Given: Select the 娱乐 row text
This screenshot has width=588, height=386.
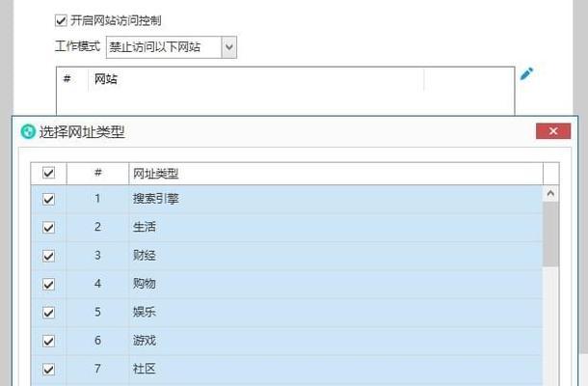Looking at the screenshot, I should pos(144,312).
